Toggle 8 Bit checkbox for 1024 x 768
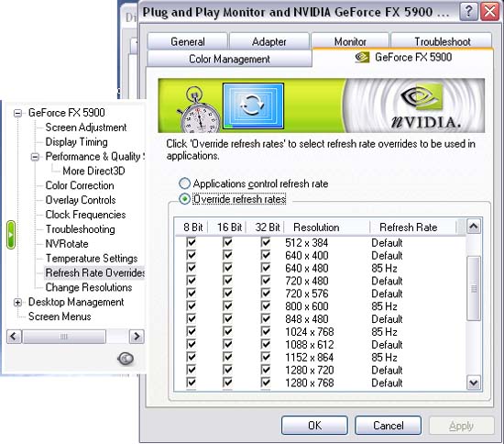 (x=192, y=331)
